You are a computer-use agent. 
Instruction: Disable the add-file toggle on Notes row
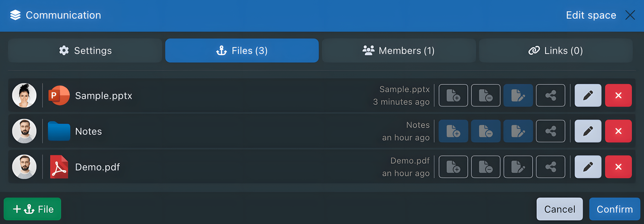pos(453,131)
